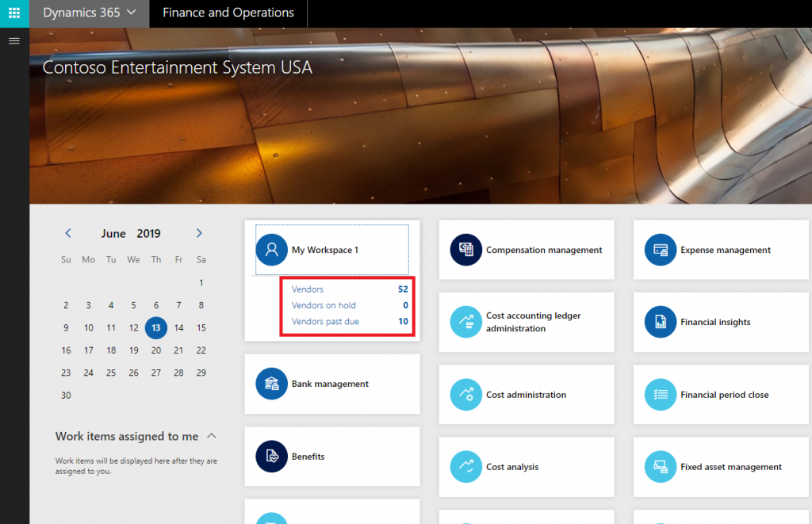Open the Vendors on hold link
Viewport: 812px width, 524px height.
pos(324,305)
